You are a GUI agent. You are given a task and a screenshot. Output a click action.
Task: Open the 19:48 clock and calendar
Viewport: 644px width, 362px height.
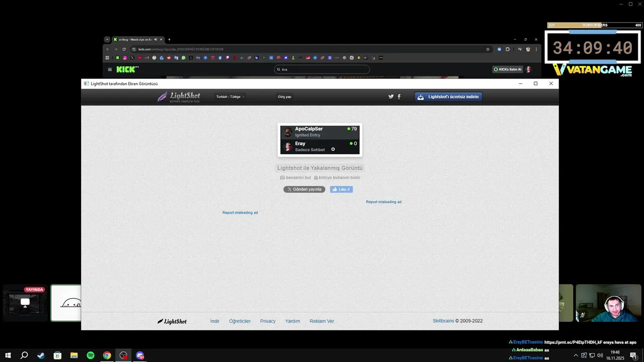(615, 355)
